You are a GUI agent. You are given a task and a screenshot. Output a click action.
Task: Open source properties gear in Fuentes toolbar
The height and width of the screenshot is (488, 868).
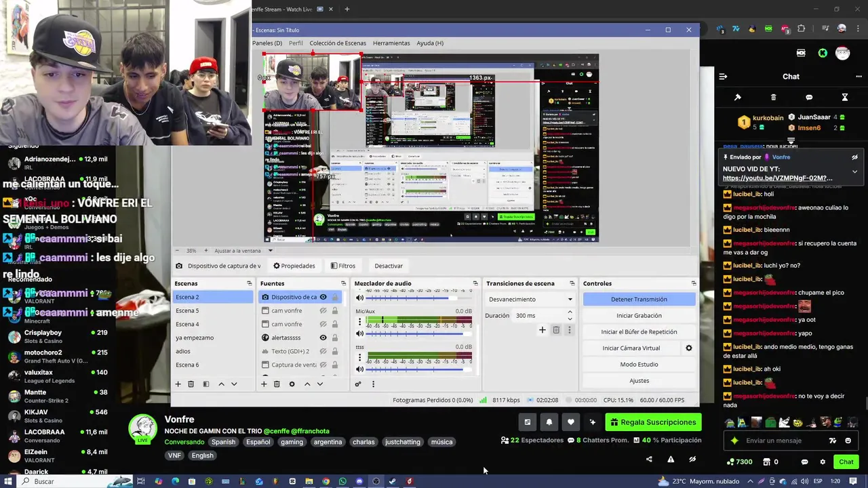pyautogui.click(x=292, y=384)
